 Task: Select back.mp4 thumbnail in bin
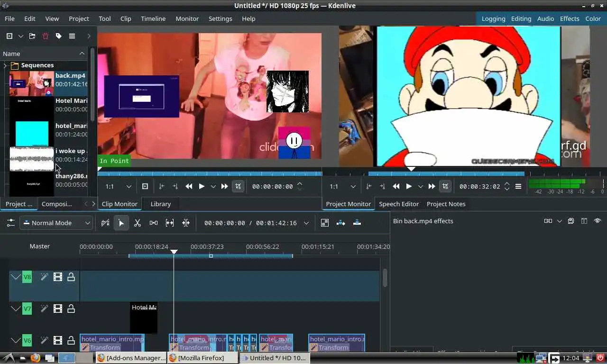coord(32,83)
